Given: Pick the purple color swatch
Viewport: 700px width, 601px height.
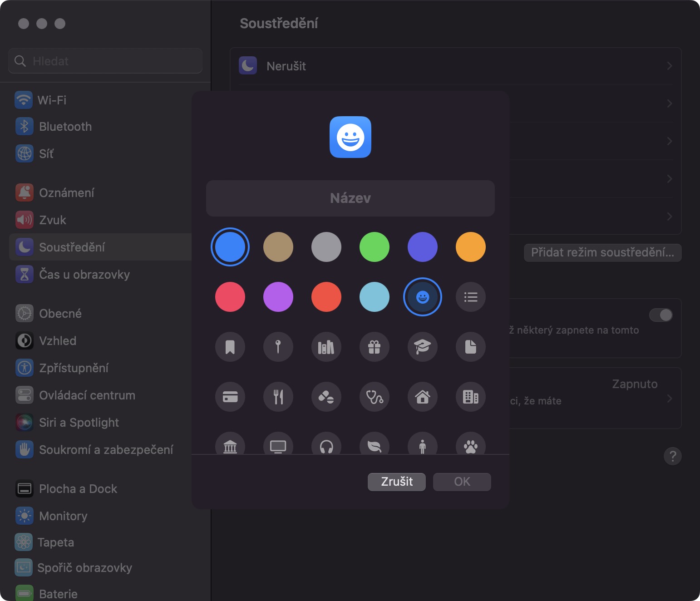Looking at the screenshot, I should point(278,297).
